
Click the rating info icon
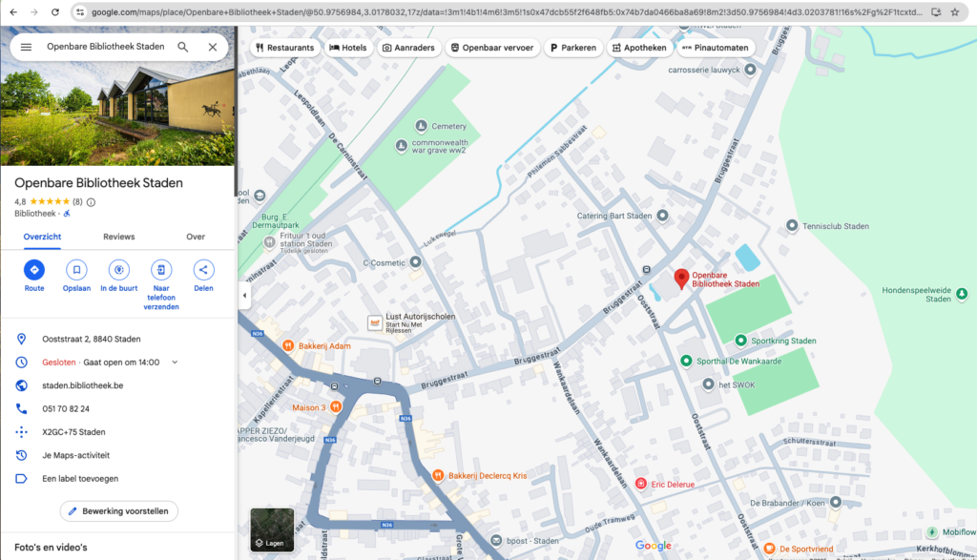(x=92, y=202)
